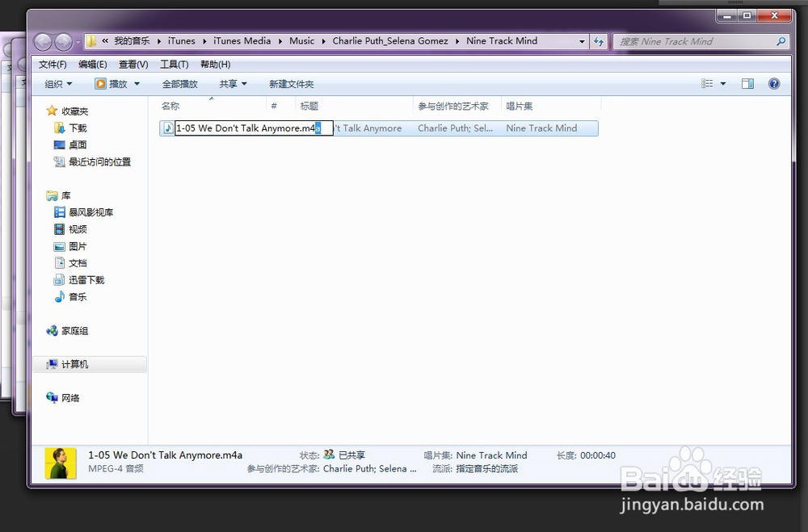Expand arrow after Charlie Puth_Selena Gomez breadcrumb
The width and height of the screenshot is (808, 532).
click(457, 41)
